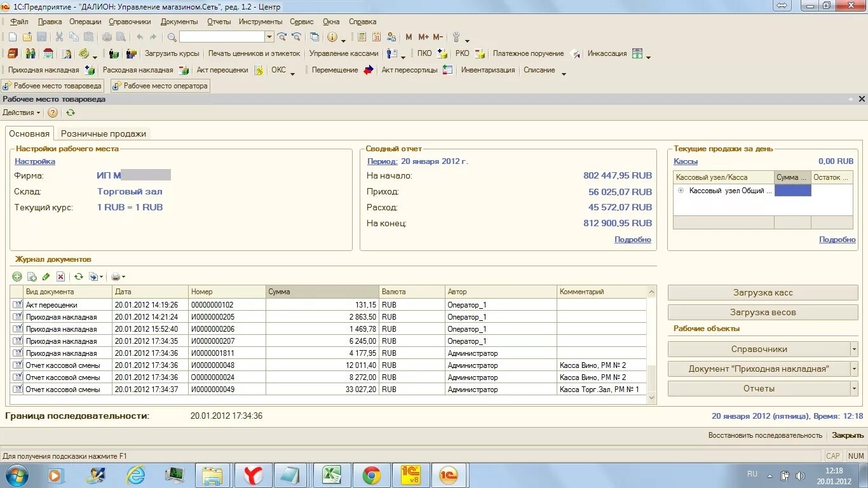Open Google Chrome on the taskbar
Viewport: 868px width, 488px height.
click(x=372, y=475)
